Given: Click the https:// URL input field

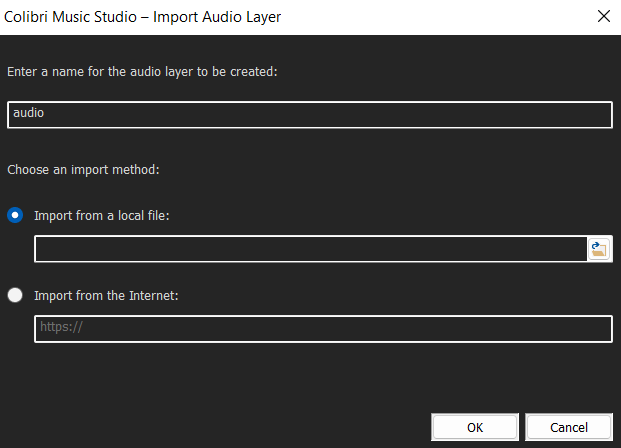Looking at the screenshot, I should point(323,329).
